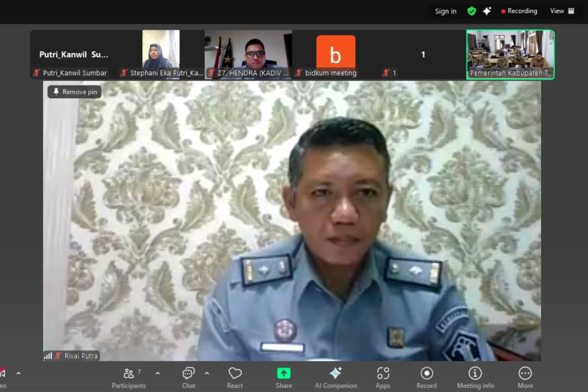
Task: Click the green encryption shield icon
Action: [x=471, y=11]
